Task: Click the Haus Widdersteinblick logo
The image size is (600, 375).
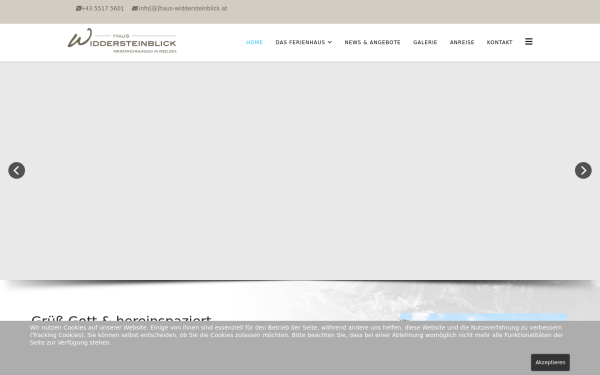Action: click(122, 41)
